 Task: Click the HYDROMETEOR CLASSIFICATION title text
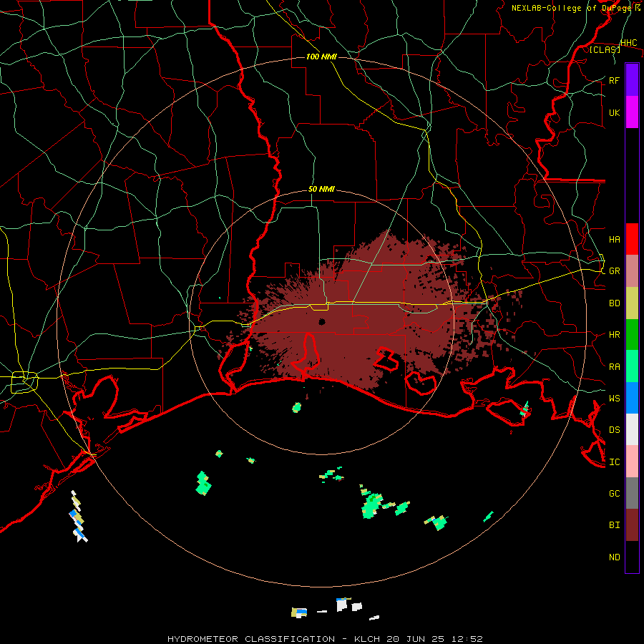coord(251,639)
